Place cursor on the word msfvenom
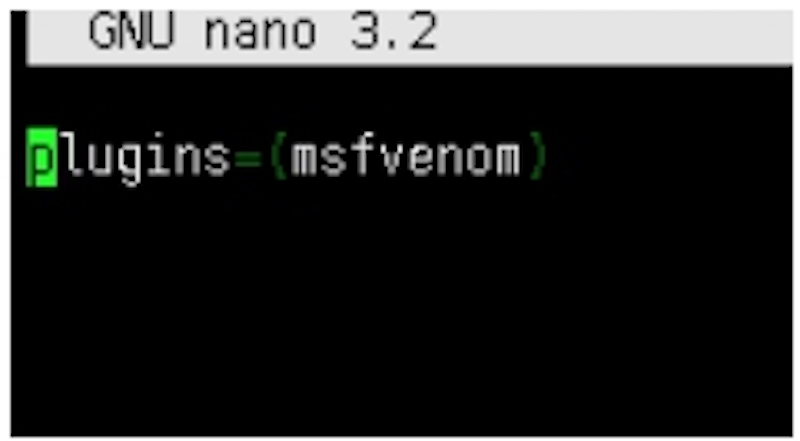The width and height of the screenshot is (800, 441). coord(406,156)
